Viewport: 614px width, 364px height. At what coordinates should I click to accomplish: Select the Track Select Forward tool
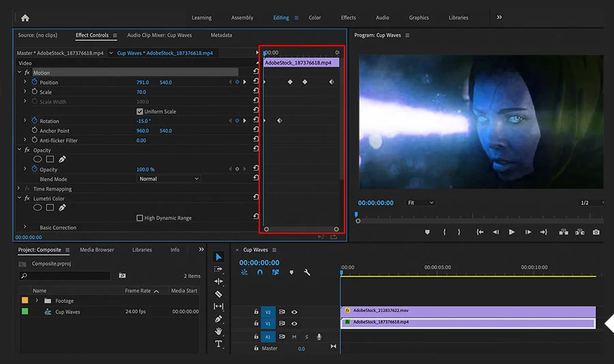click(218, 269)
